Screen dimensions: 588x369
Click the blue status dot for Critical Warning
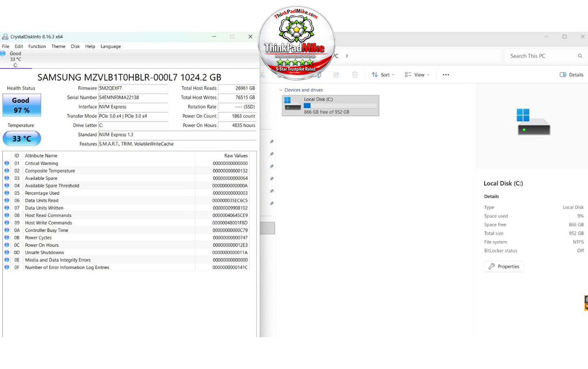pos(7,163)
